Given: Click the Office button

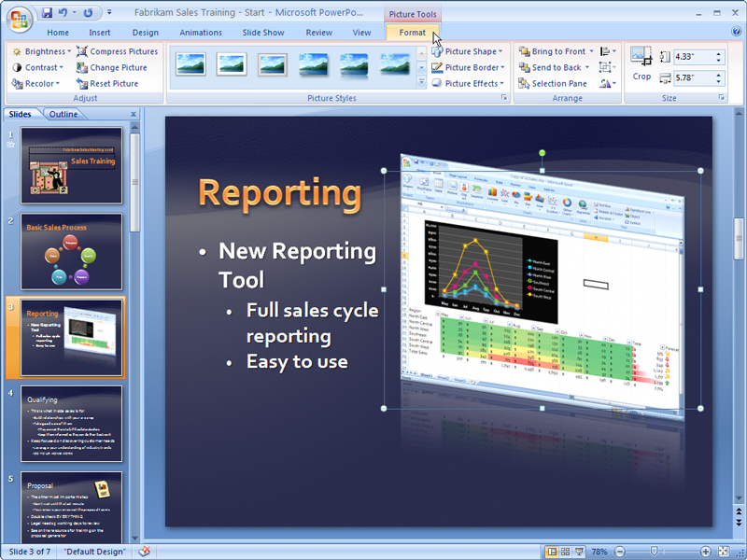Looking at the screenshot, I should click(x=19, y=17).
